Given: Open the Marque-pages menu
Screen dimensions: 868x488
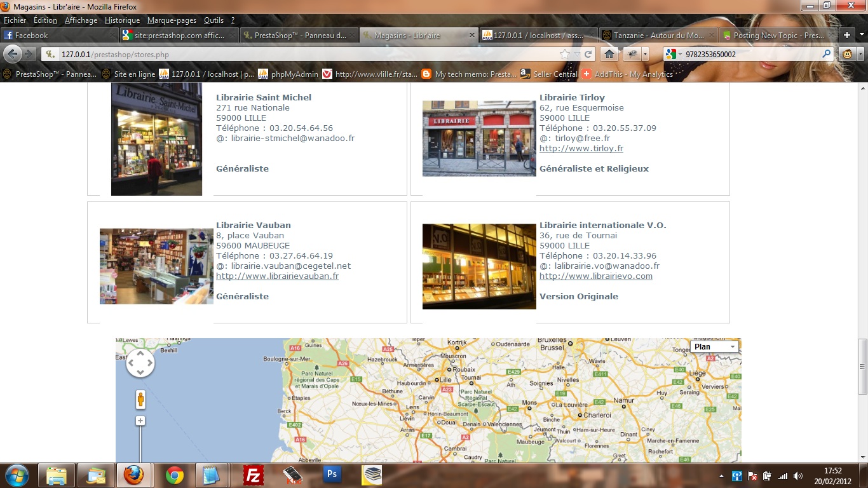Looking at the screenshot, I should [x=172, y=20].
